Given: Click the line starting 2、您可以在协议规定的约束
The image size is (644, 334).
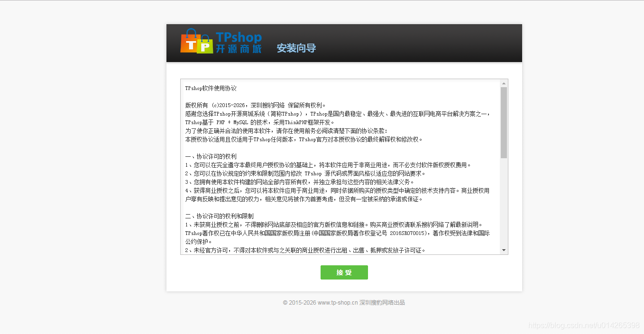Looking at the screenshot, I should tap(305, 173).
